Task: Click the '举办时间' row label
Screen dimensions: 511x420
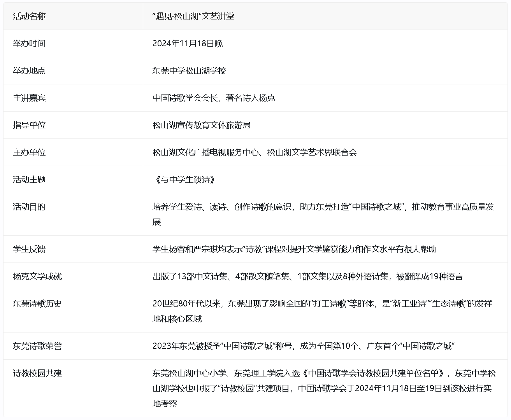Action: pyautogui.click(x=29, y=44)
